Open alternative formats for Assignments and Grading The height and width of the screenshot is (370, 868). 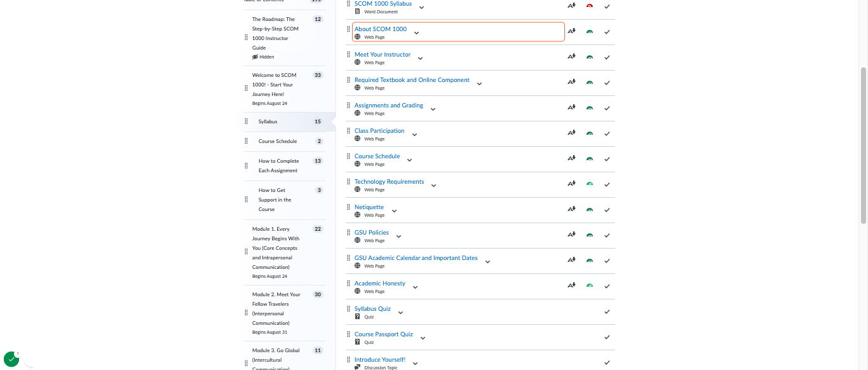click(x=571, y=107)
